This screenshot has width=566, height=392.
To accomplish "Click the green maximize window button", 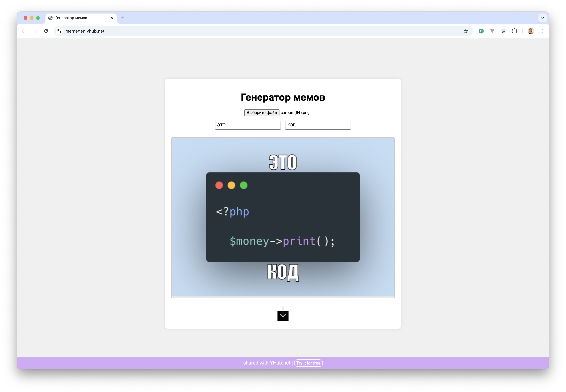I will [x=38, y=18].
